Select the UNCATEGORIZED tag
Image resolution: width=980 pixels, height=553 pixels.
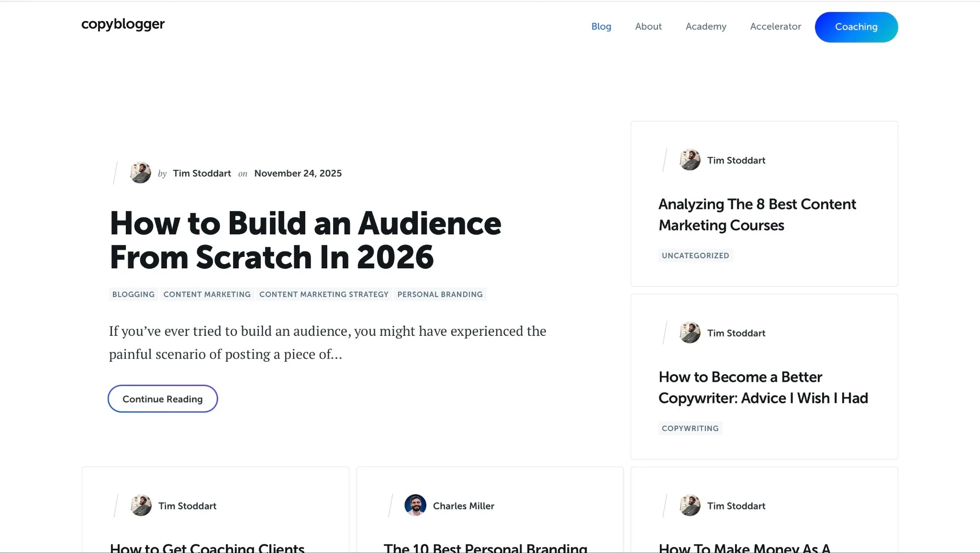(x=695, y=255)
